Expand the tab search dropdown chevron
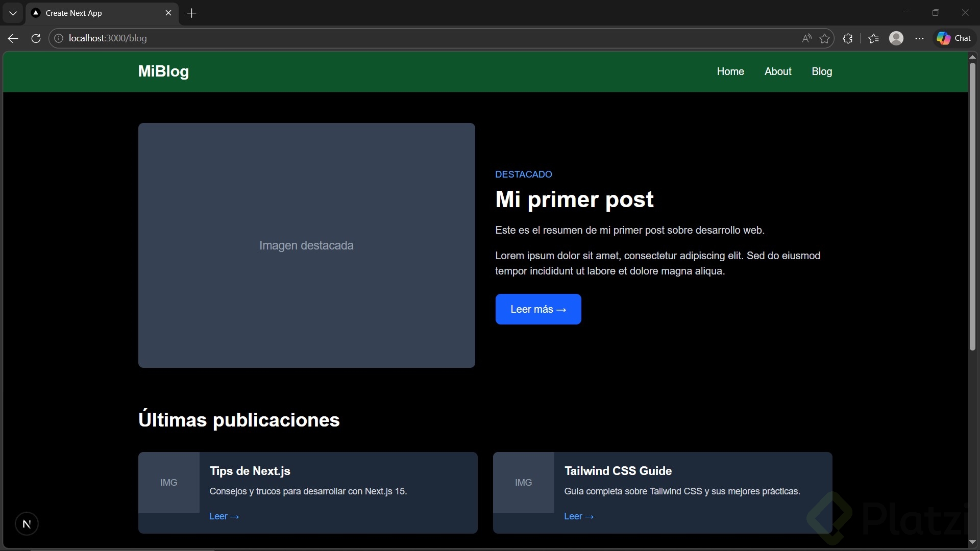This screenshot has width=980, height=551. click(13, 13)
